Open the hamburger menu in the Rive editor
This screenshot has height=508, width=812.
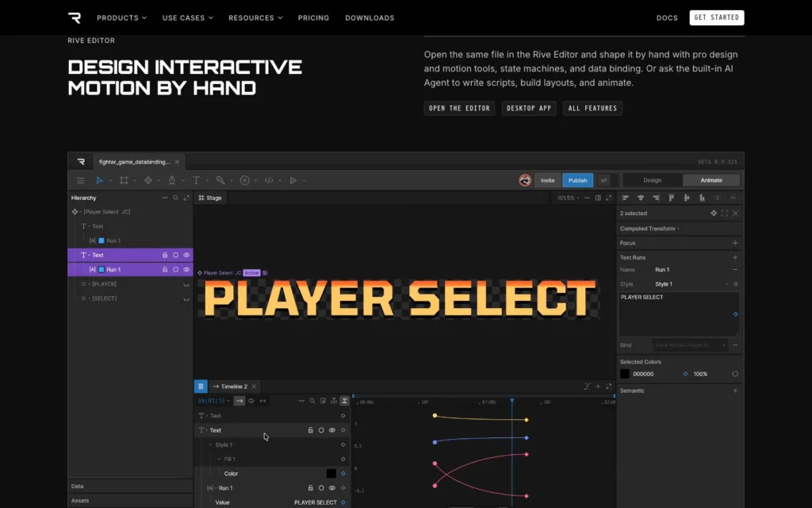(x=81, y=180)
